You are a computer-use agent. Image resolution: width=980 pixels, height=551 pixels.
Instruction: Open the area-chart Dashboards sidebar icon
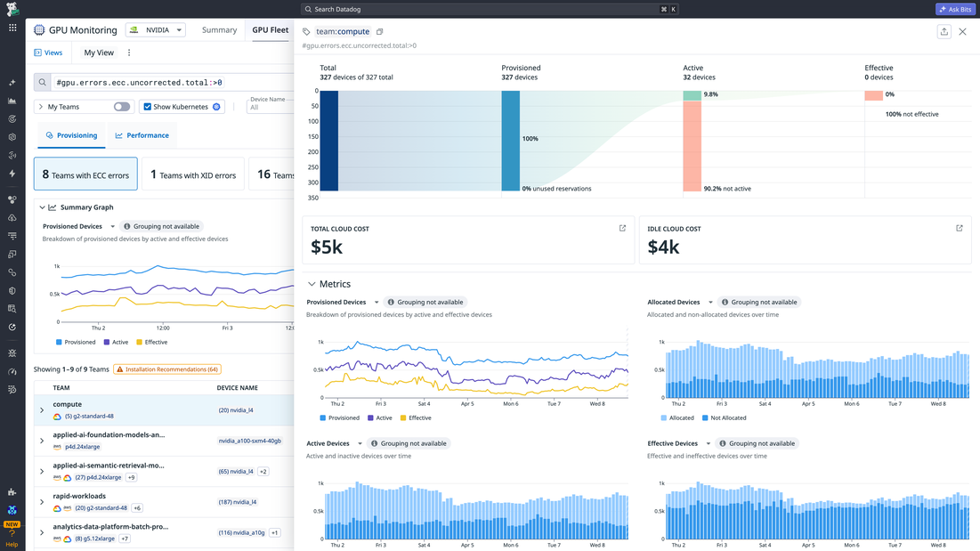coord(12,101)
